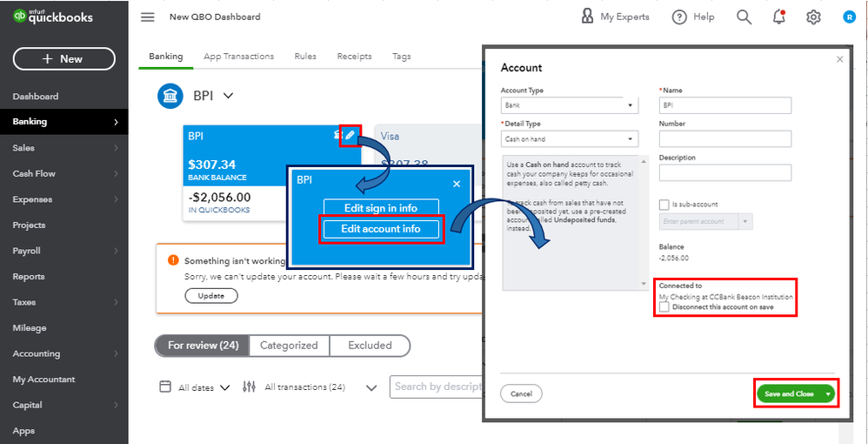Click the Description input field
This screenshot has height=444, width=868.
(x=725, y=172)
